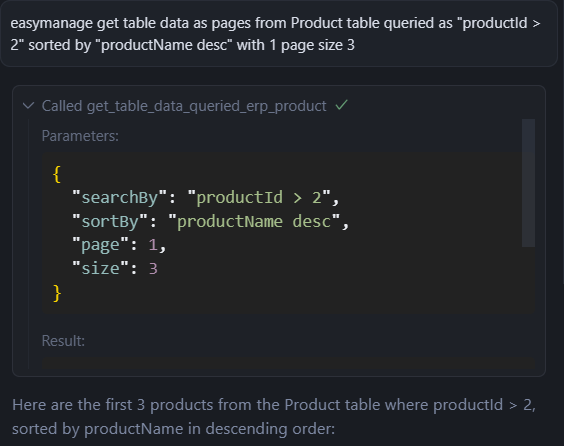Click the "productId > 2" JSON value

click(259, 197)
